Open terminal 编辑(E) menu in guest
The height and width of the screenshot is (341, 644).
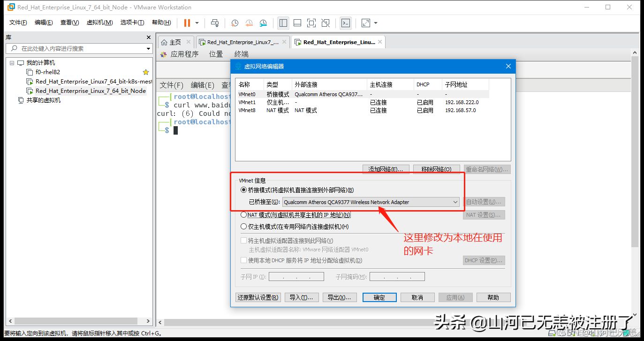pos(203,85)
